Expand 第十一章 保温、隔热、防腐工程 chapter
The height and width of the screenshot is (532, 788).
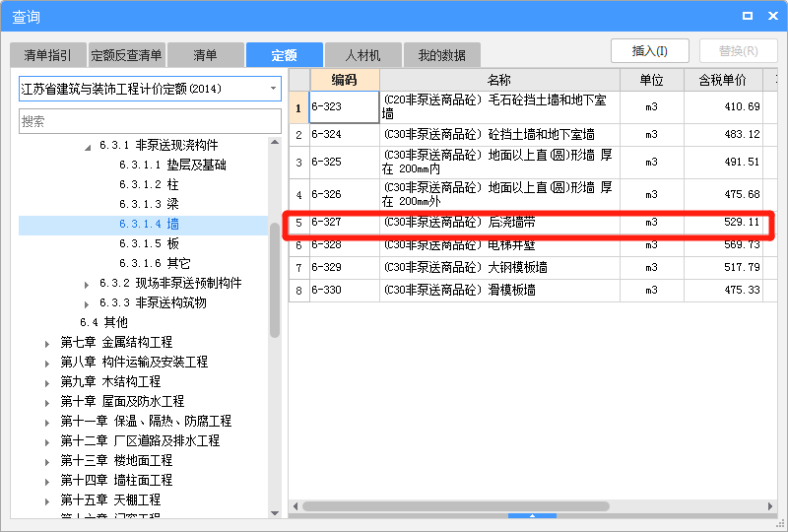(x=47, y=424)
